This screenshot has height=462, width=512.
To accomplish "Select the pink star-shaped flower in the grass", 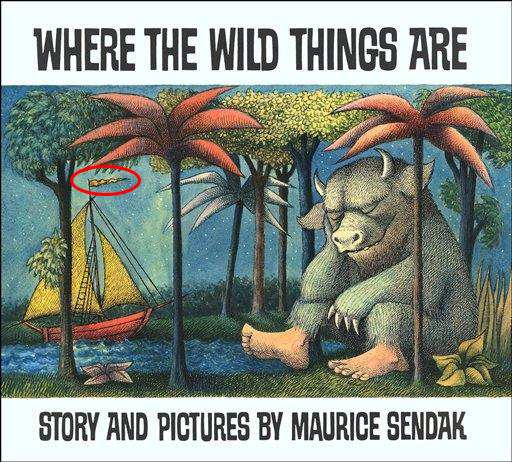I will click(x=108, y=373).
